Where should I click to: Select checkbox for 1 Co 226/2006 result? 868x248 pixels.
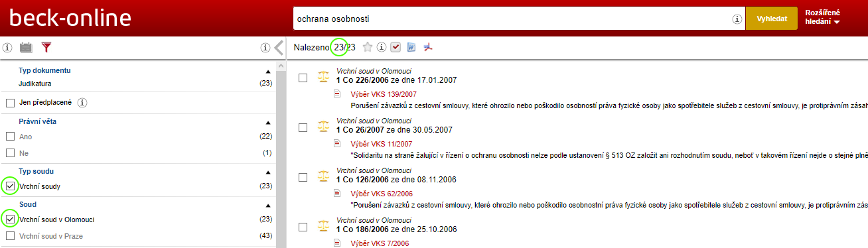[303, 78]
